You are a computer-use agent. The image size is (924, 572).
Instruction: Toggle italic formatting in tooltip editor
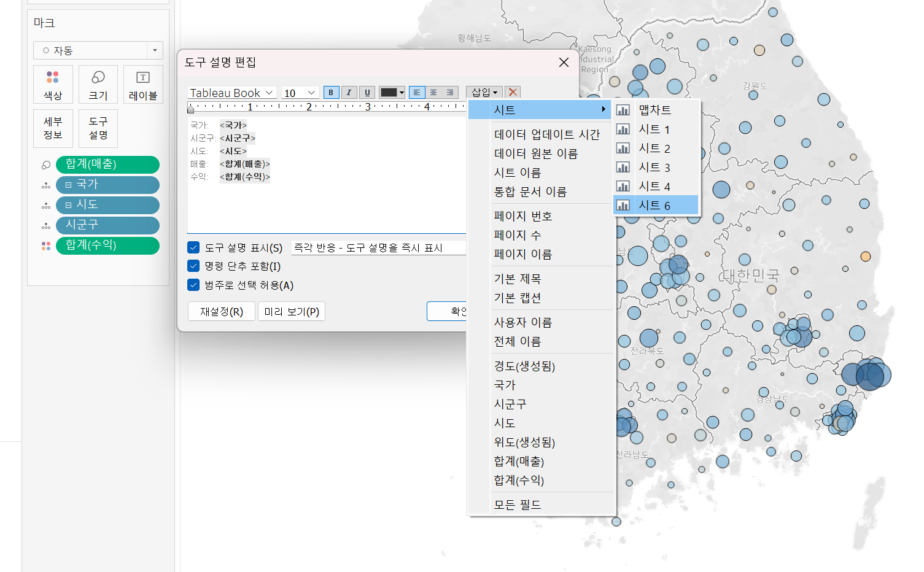349,93
